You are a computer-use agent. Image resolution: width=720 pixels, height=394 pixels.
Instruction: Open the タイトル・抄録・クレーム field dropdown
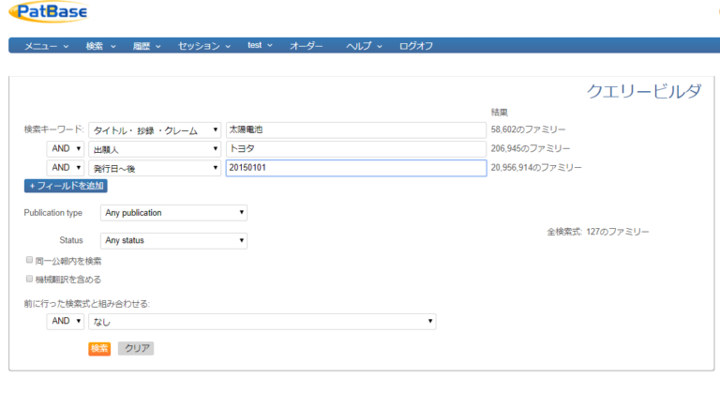[x=155, y=130]
